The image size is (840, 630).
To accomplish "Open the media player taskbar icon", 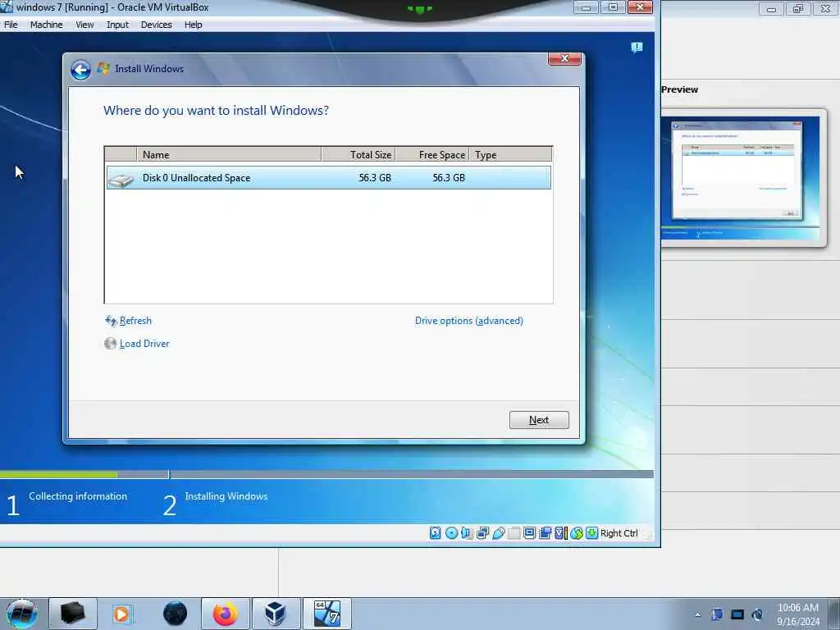I will [121, 614].
